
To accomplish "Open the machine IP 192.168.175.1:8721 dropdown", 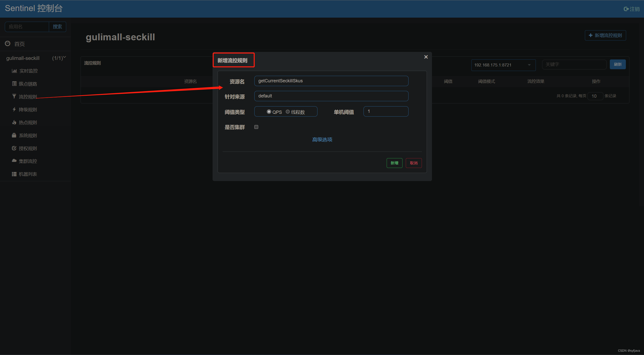I will coord(503,65).
